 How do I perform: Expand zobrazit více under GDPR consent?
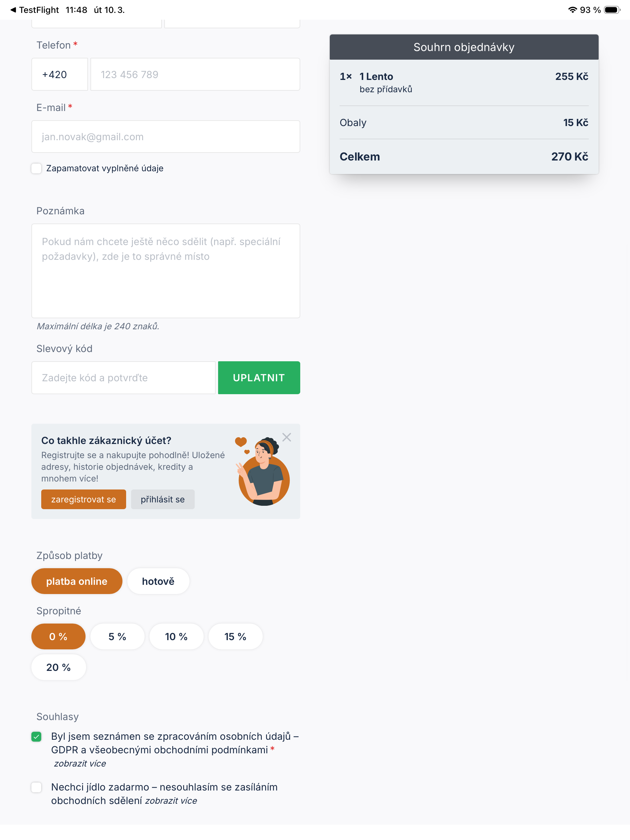coord(80,763)
